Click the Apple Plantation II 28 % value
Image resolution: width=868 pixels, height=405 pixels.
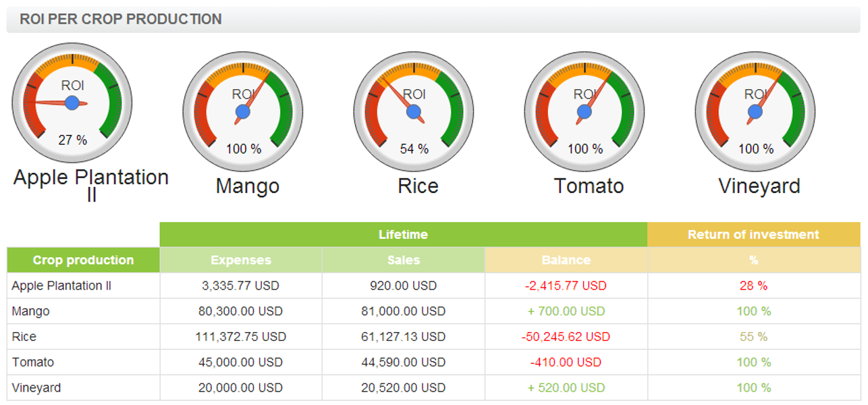point(753,286)
